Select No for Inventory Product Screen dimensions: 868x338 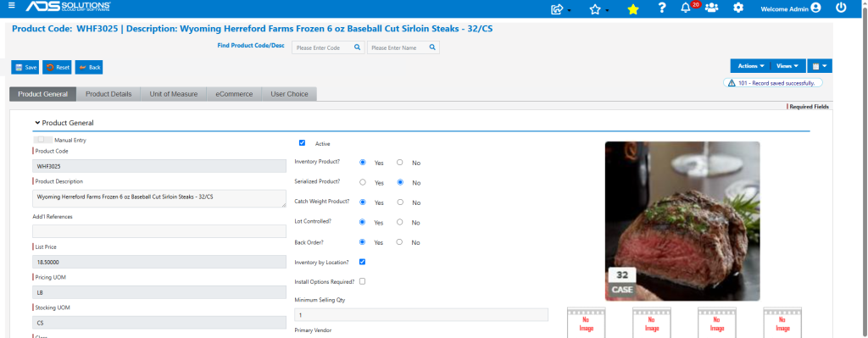coord(400,163)
